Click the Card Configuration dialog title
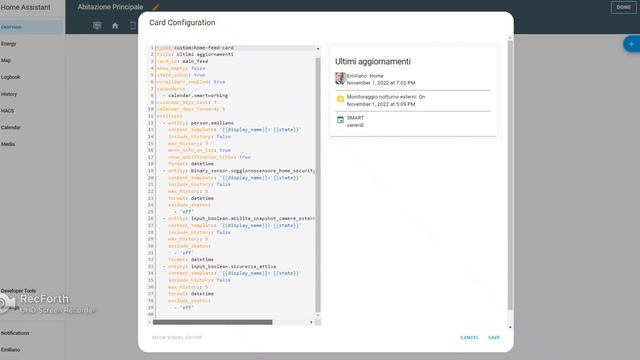Viewport: 640px width, 360px height. 182,22
